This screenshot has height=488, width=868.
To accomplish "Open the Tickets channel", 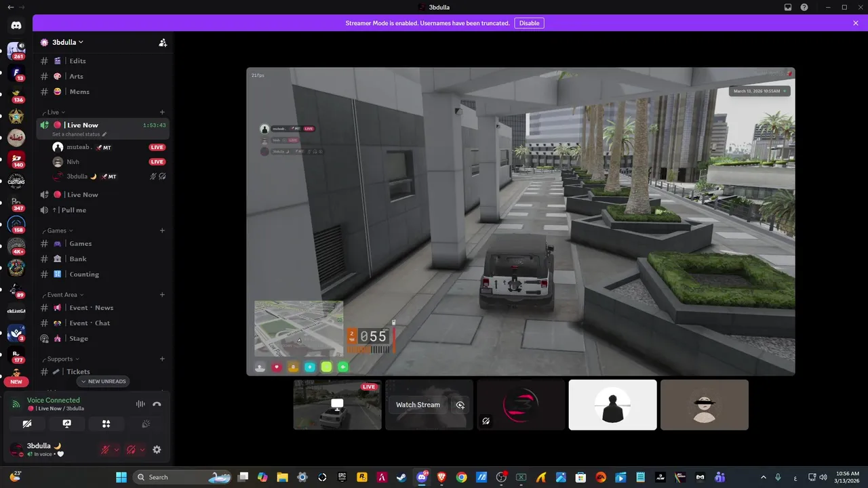I will (x=103, y=371).
